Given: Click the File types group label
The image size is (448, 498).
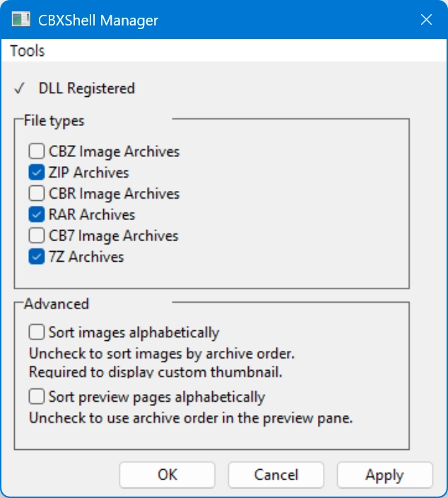Looking at the screenshot, I should coord(54,121).
